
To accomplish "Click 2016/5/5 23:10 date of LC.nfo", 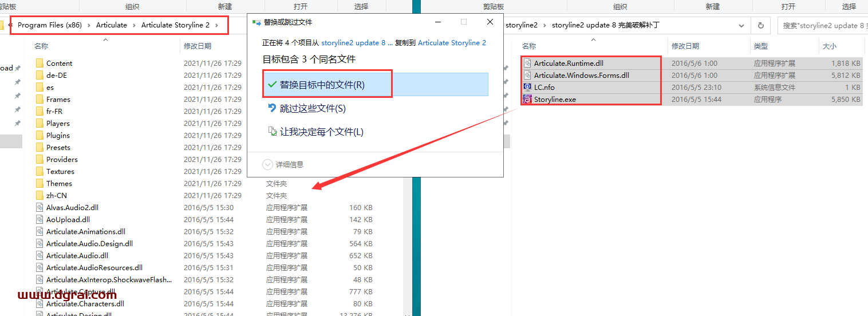I will point(696,87).
